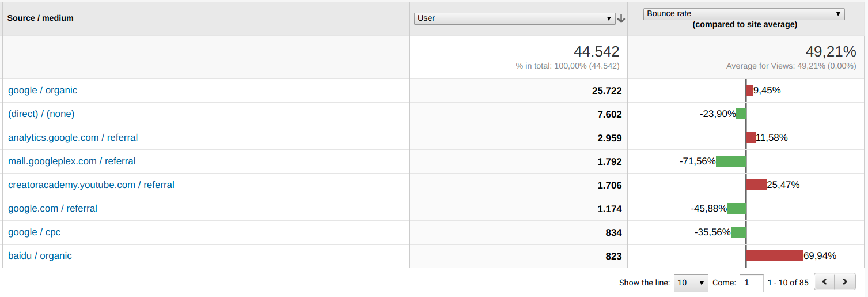This screenshot has height=297, width=868.
Task: Go to the next results page
Action: tap(845, 282)
